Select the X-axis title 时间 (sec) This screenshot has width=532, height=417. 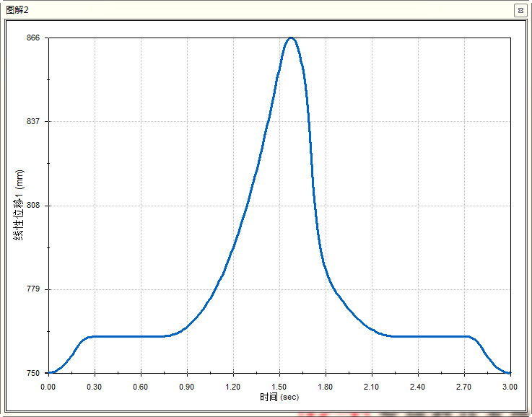279,397
